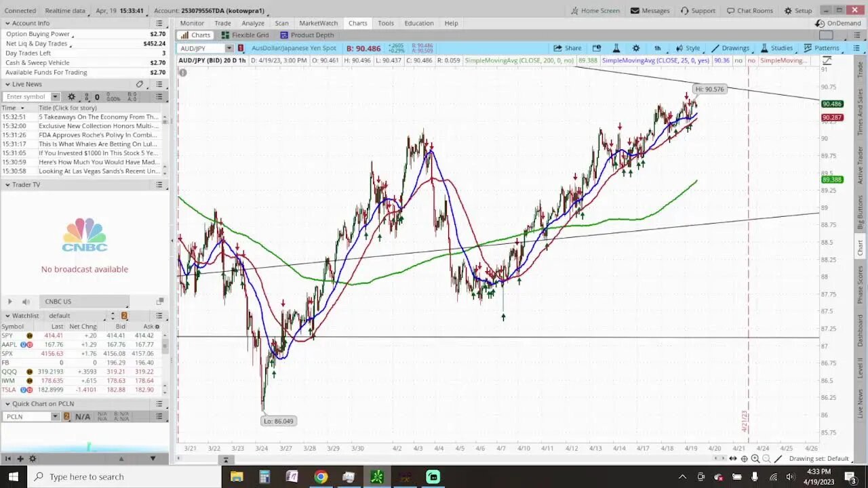Open the Drawing set: Default selector
868x488 pixels.
coord(818,459)
